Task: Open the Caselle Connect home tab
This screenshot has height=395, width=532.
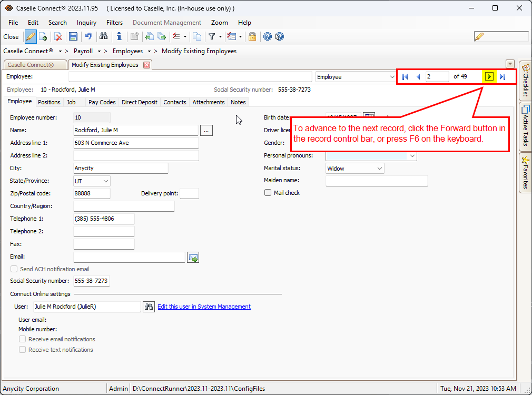Action: pos(35,65)
